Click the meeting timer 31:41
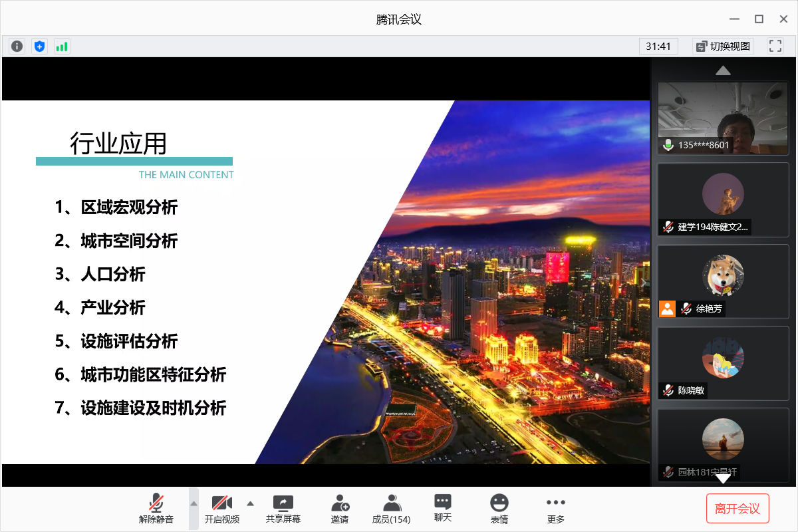This screenshot has height=532, width=798. 658,46
